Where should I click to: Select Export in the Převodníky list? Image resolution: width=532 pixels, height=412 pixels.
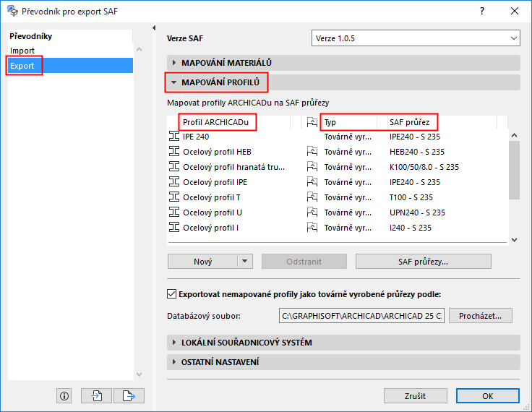tap(70, 66)
